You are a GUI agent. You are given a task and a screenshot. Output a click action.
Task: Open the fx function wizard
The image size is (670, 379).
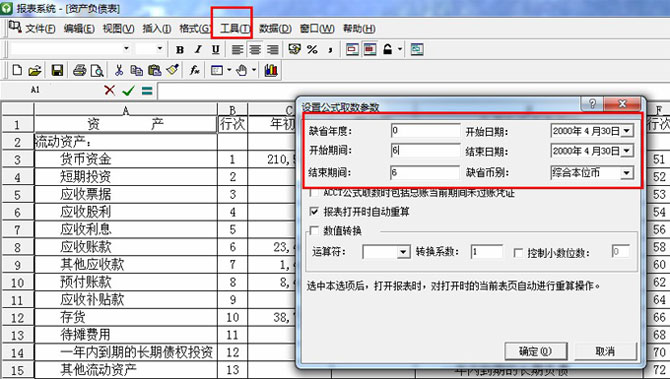click(x=194, y=70)
